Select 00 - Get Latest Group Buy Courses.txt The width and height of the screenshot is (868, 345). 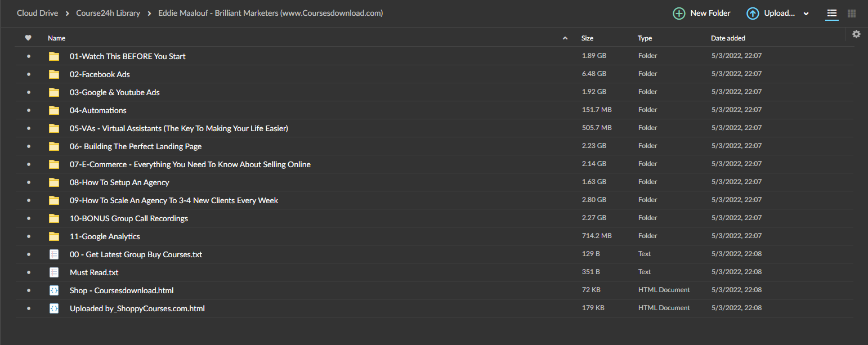coord(136,254)
